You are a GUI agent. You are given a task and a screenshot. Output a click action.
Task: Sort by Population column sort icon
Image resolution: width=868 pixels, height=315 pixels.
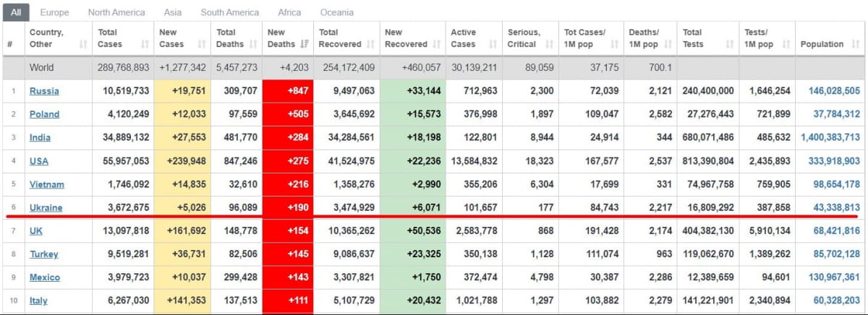coord(856,45)
